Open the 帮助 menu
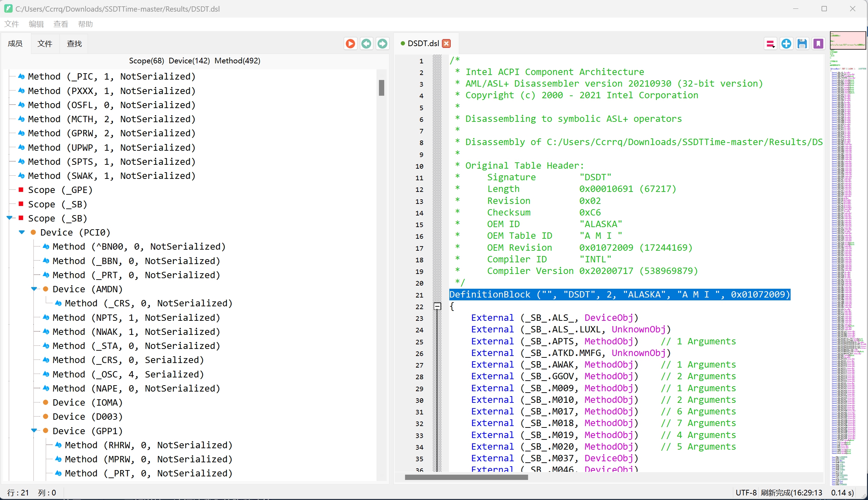868x500 pixels. (x=85, y=24)
